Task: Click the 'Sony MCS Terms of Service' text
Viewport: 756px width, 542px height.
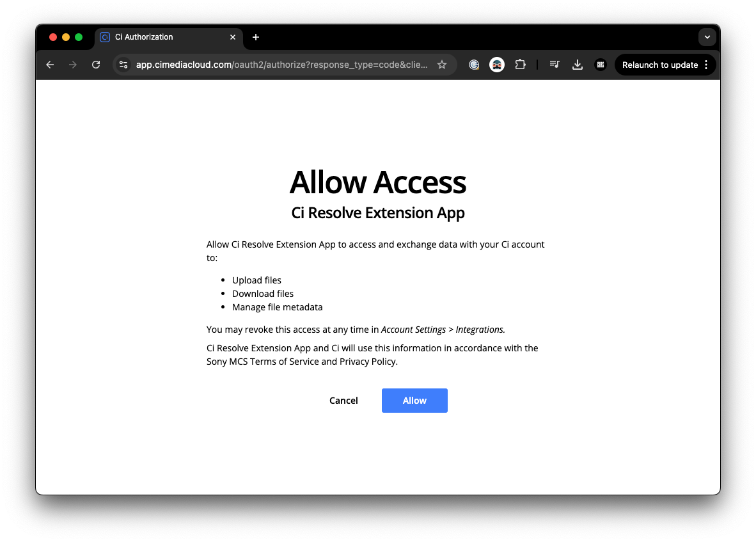Action: pos(263,361)
